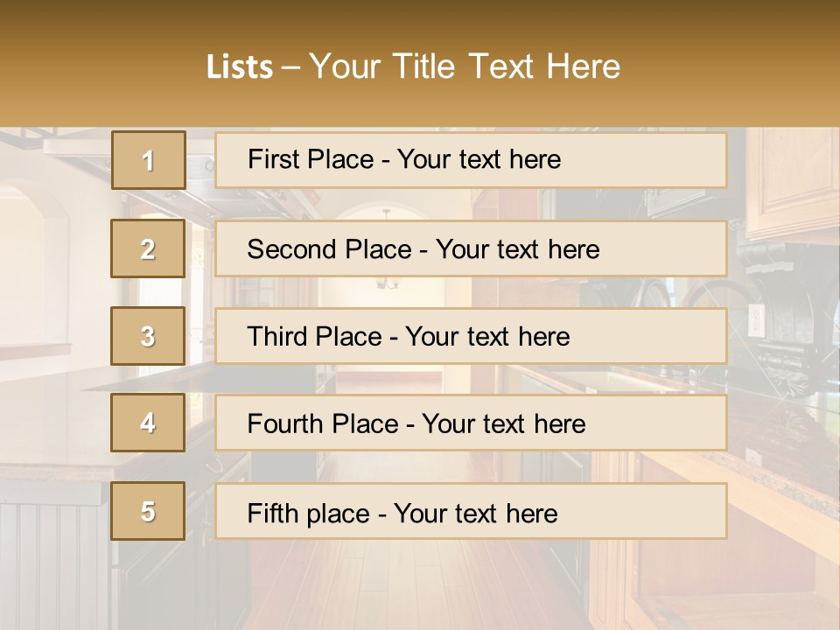Click the 'Your Title Text Here' phrase
This screenshot has width=840, height=630.
[x=465, y=66]
